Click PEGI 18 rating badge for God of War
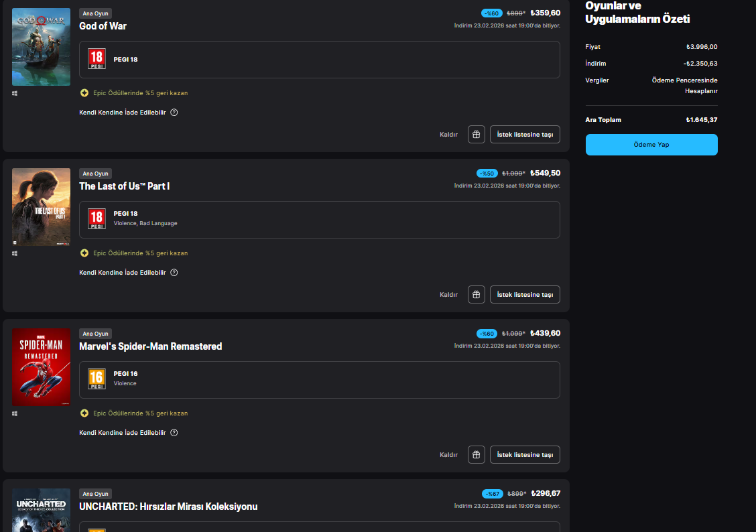This screenshot has width=756, height=532. [x=97, y=59]
